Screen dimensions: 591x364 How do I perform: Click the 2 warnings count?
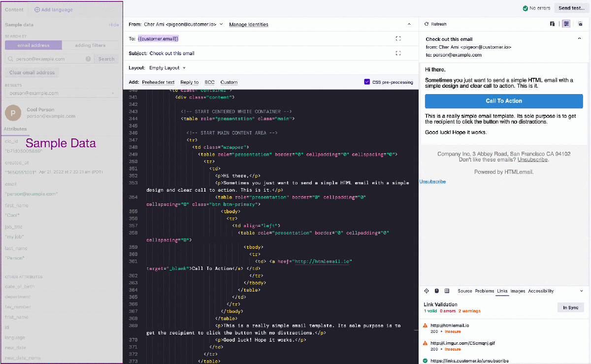pyautogui.click(x=469, y=311)
